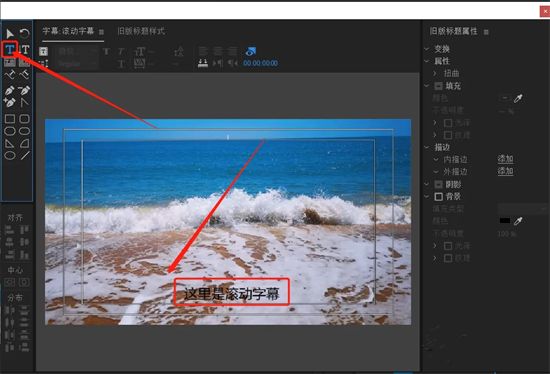Click eyedropper next to background 颜色 swatch
550x374 pixels.
click(518, 221)
